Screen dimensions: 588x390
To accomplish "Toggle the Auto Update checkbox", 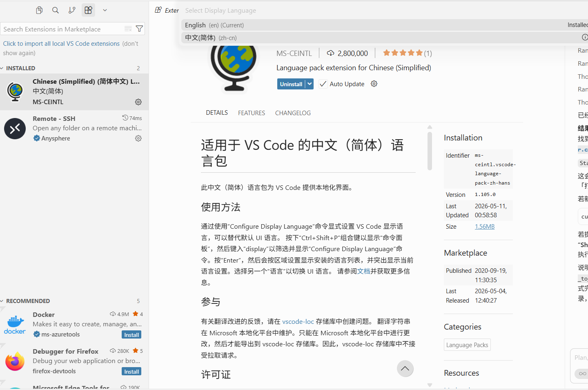I will (x=323, y=84).
